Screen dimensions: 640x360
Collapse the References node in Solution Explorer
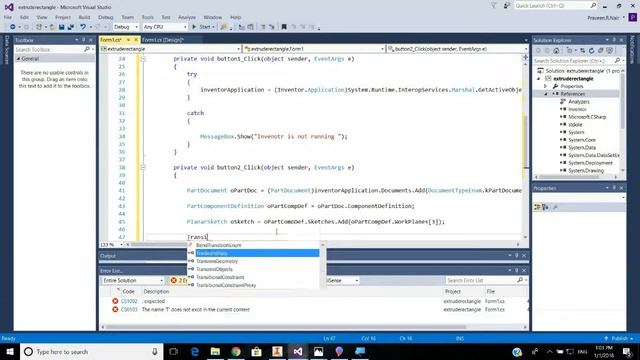[546, 94]
